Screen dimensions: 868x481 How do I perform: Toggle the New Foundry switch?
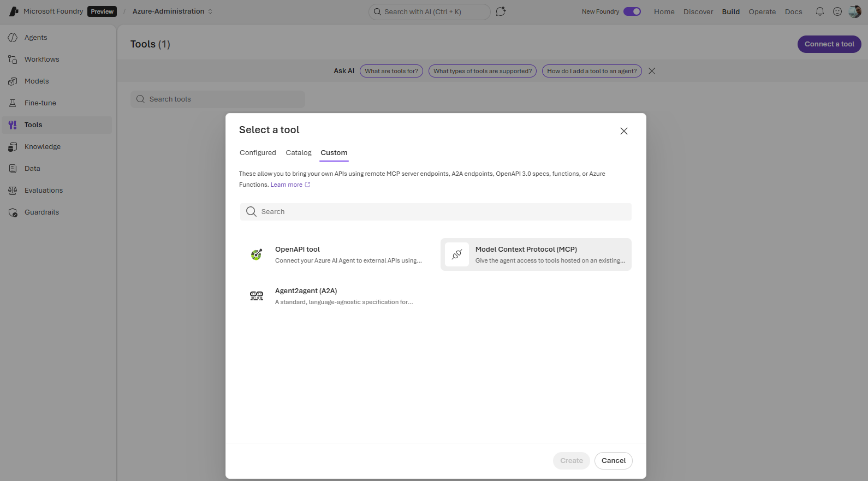point(632,11)
